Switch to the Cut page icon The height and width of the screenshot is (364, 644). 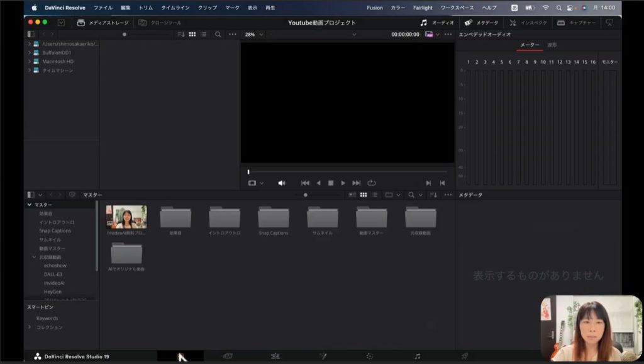[228, 356]
